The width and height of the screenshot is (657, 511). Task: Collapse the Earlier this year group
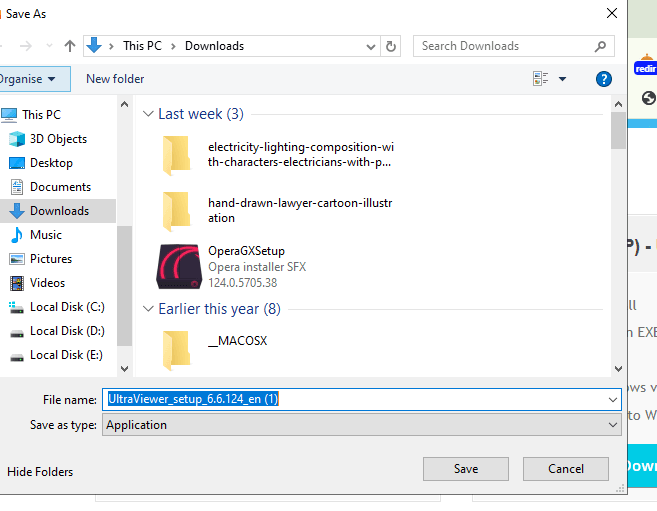coord(148,309)
